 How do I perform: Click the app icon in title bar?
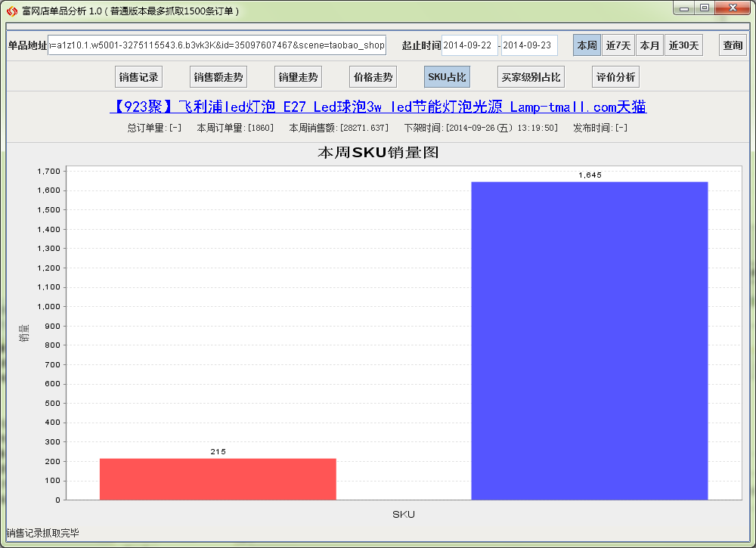coord(11,11)
